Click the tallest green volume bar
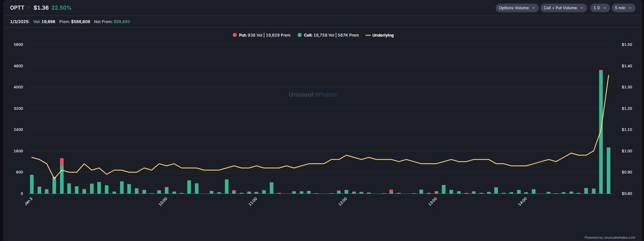Viewport: 644px width, 241px height. click(x=601, y=133)
